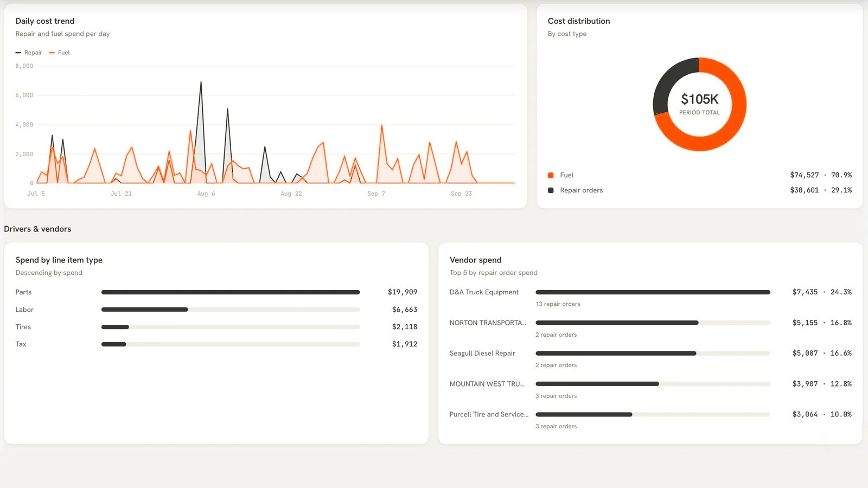Image resolution: width=868 pixels, height=488 pixels.
Task: Click the $5,087 · 16.6% vendor amount
Action: coord(822,353)
